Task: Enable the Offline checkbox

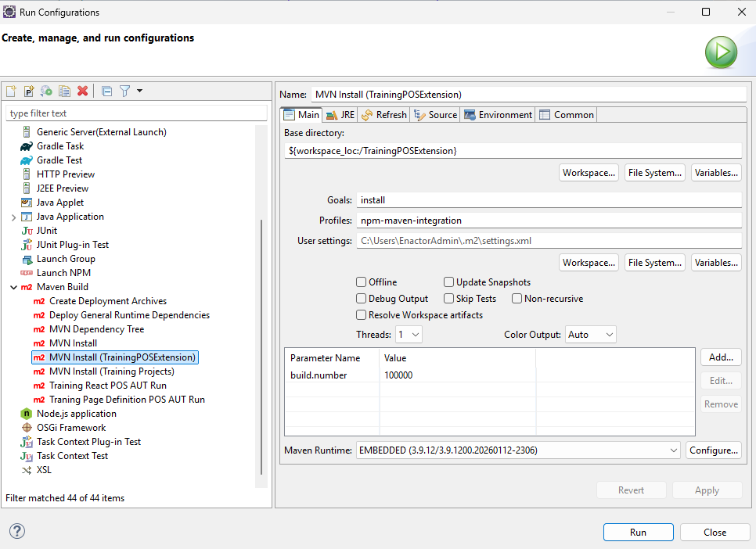Action: 362,282
